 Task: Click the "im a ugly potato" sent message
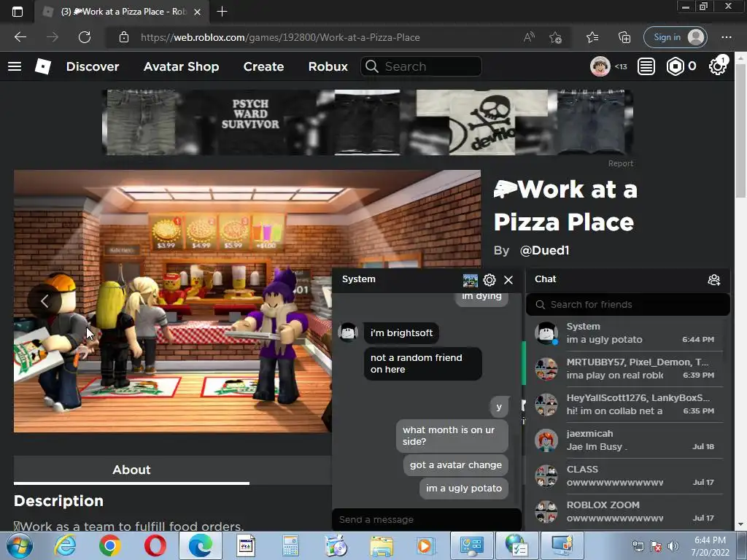tap(463, 489)
